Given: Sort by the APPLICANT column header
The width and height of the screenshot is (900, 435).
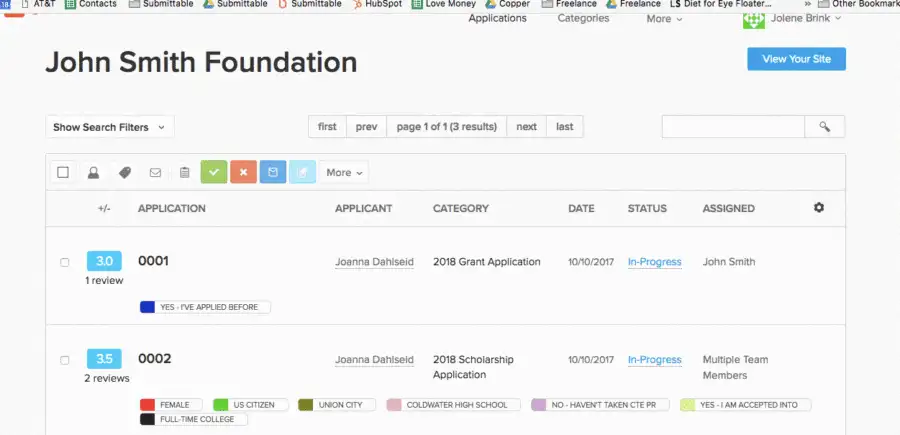Looking at the screenshot, I should pos(363,208).
